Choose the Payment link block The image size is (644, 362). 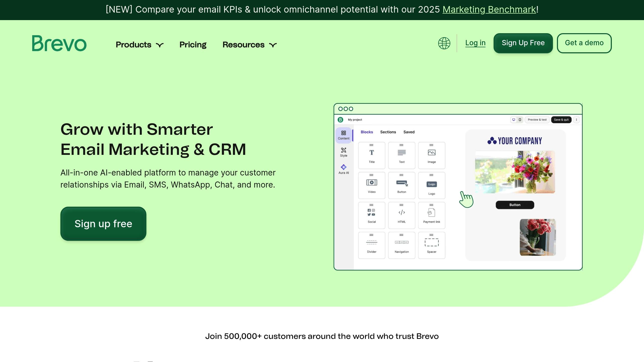(432, 215)
